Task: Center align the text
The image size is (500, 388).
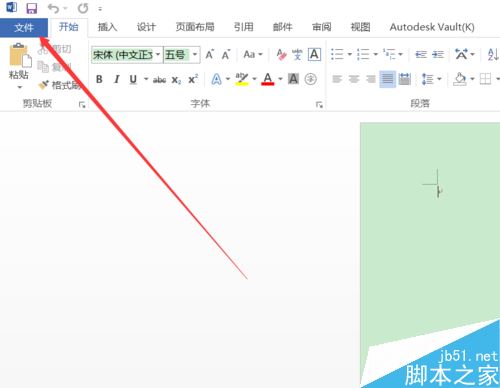Action: [x=354, y=79]
